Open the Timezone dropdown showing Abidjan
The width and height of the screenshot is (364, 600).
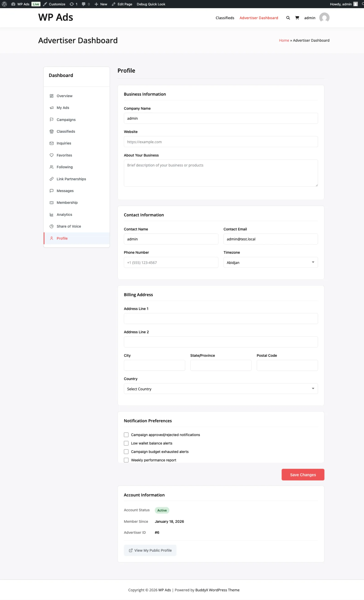(x=270, y=263)
